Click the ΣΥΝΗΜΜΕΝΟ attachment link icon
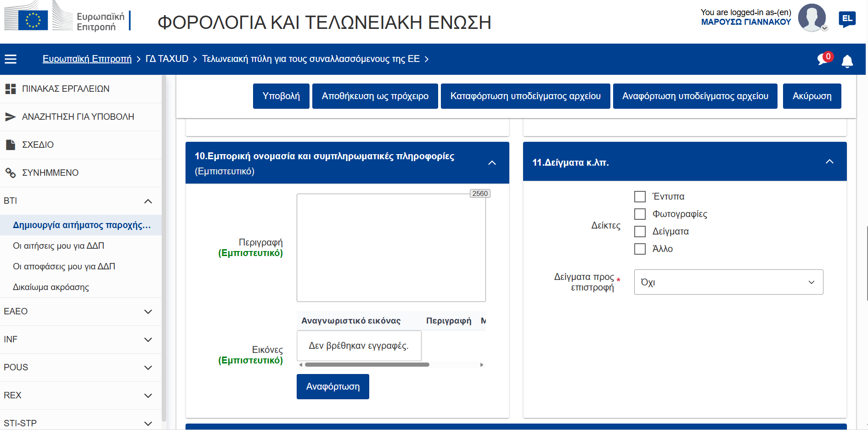The image size is (868, 430). tap(11, 173)
